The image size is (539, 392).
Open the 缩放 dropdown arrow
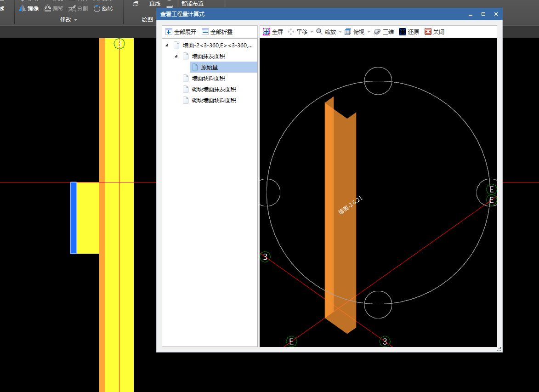[x=340, y=32]
